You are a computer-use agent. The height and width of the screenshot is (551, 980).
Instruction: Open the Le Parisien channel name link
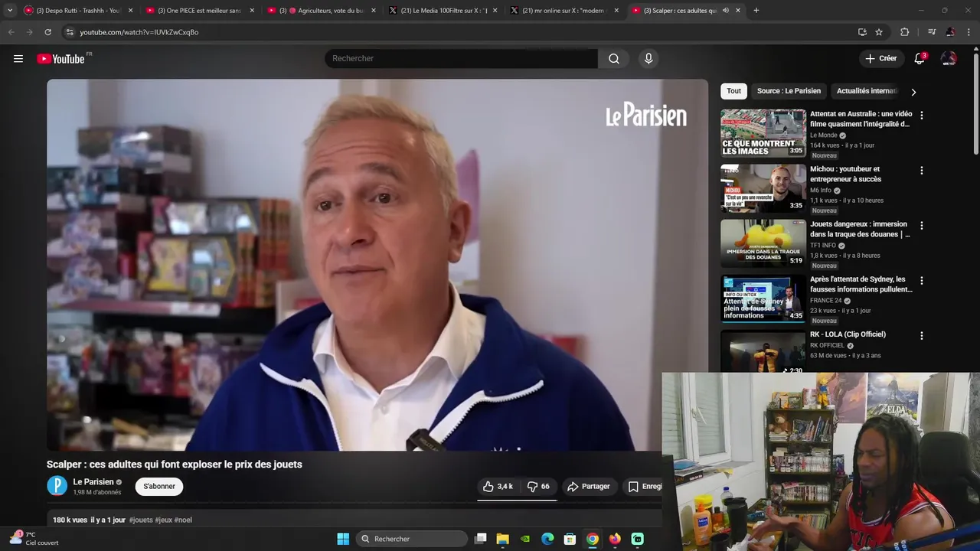(93, 481)
